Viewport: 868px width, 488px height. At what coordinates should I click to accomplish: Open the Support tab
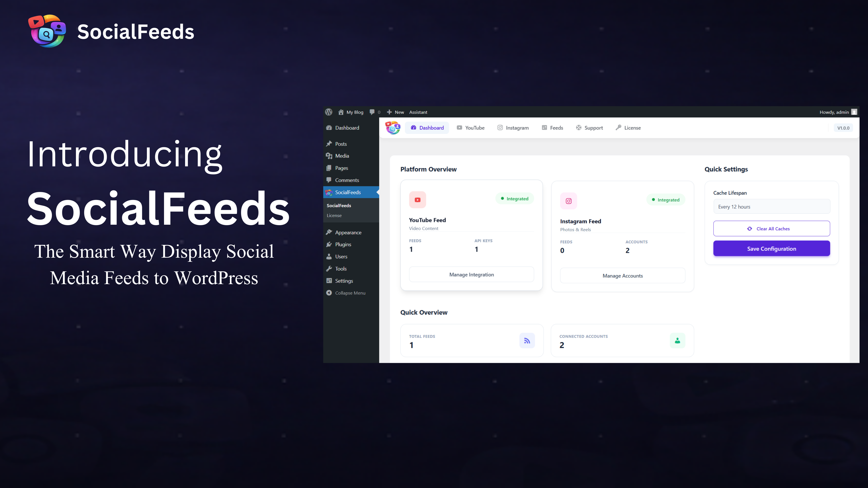[589, 128]
